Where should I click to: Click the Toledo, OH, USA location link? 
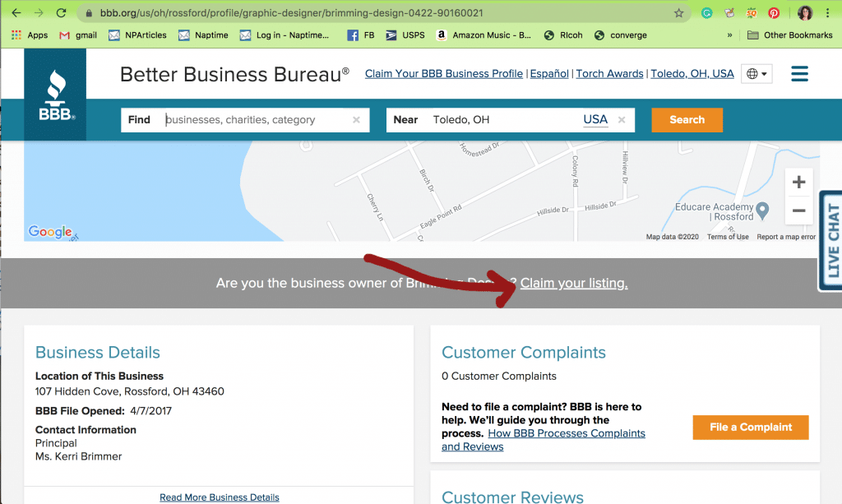point(692,73)
